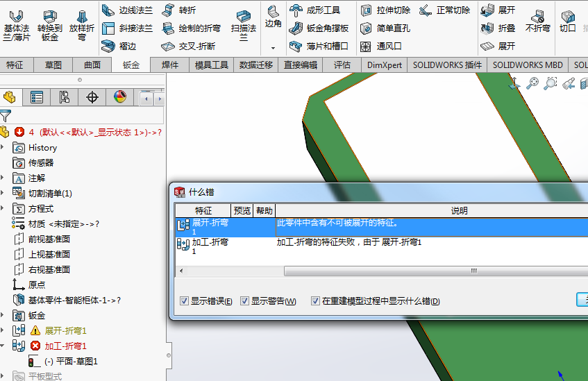Select the 加工-折弯 1 error row
Viewport: 588px width, 381px height.
coord(382,246)
